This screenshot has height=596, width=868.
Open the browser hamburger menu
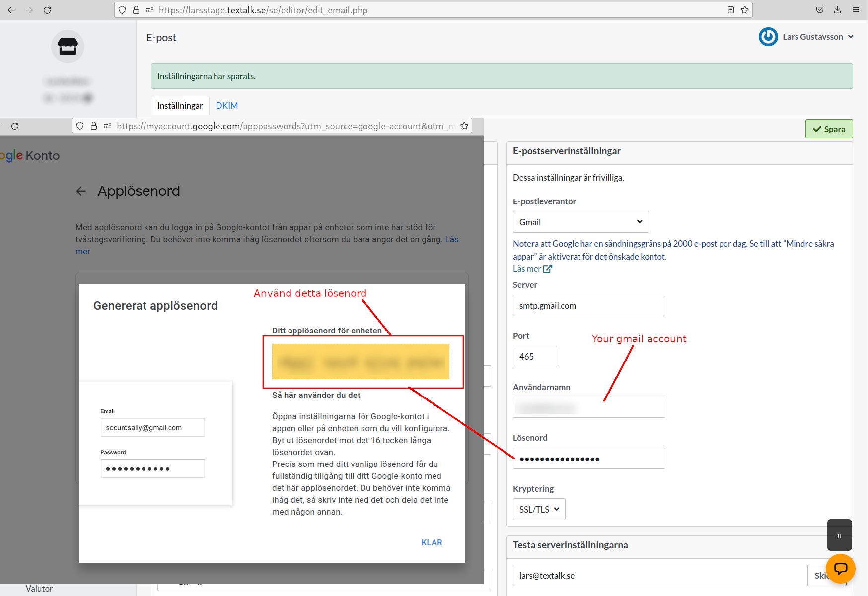click(x=855, y=10)
